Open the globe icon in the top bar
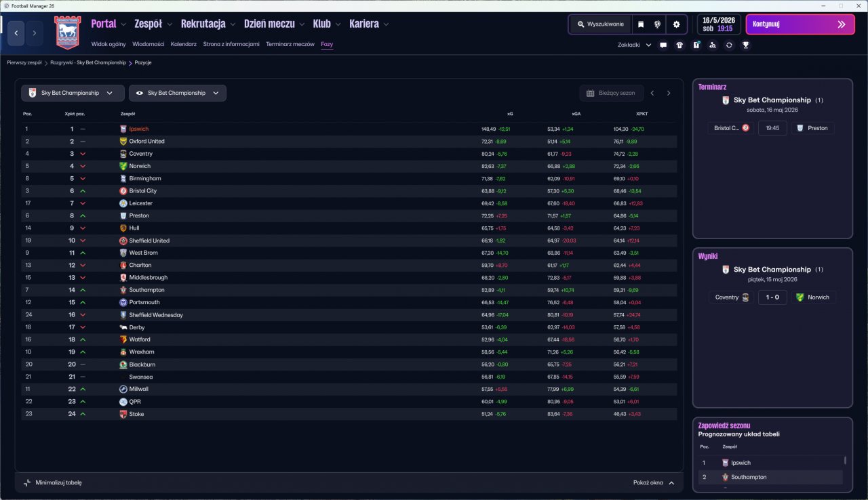This screenshot has width=868, height=500. pos(658,24)
